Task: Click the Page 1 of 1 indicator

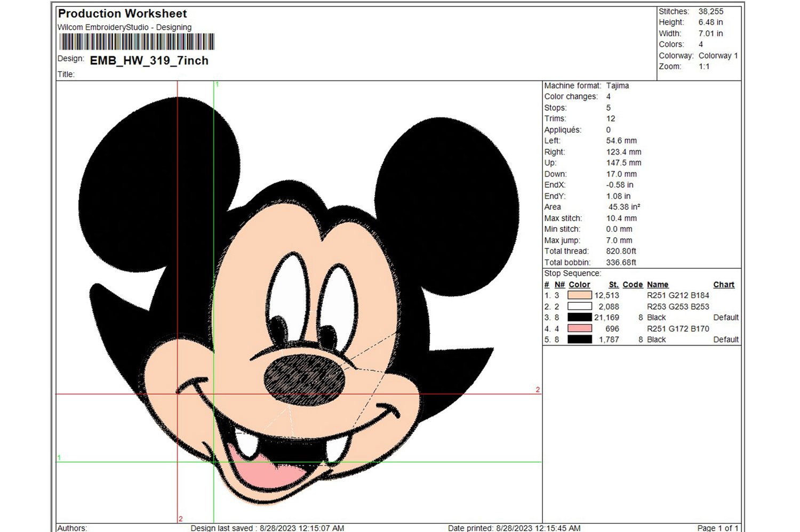Action: tap(718, 528)
